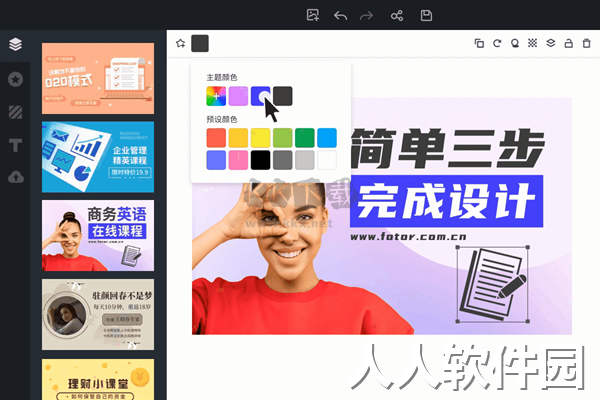The image size is (600, 400).
Task: Open the templates layers sidebar icon
Action: (x=15, y=44)
